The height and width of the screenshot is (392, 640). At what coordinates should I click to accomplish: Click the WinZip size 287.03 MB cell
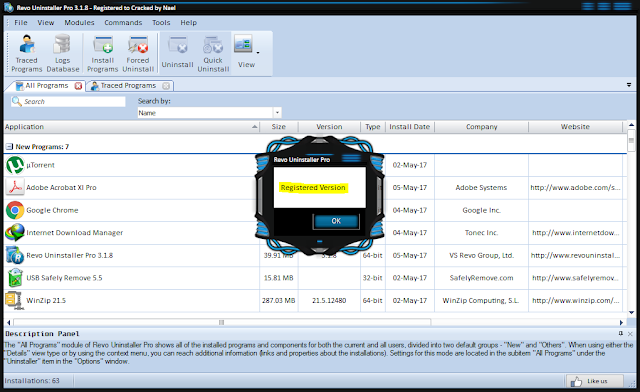(279, 301)
